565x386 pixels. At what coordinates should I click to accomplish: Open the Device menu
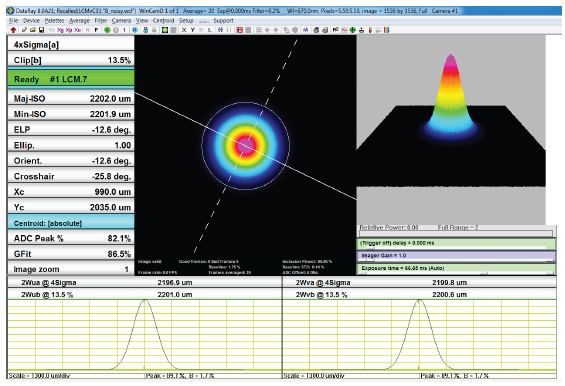coord(31,21)
